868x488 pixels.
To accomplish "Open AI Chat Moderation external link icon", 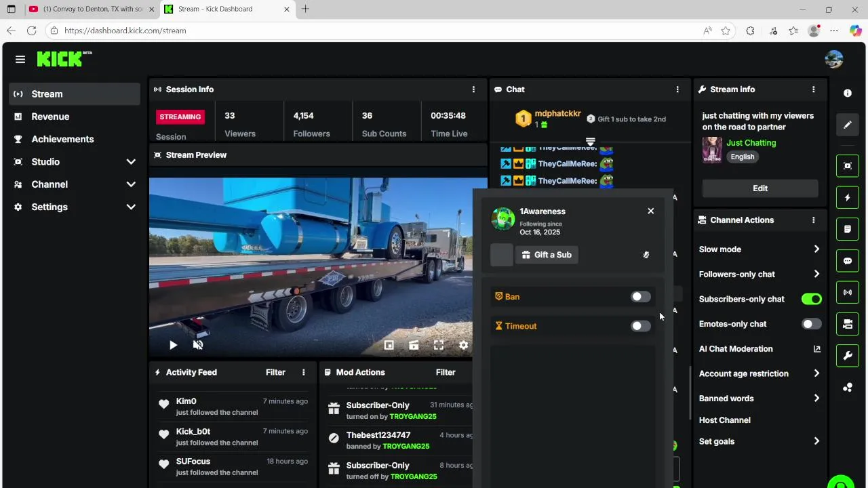I will (816, 349).
